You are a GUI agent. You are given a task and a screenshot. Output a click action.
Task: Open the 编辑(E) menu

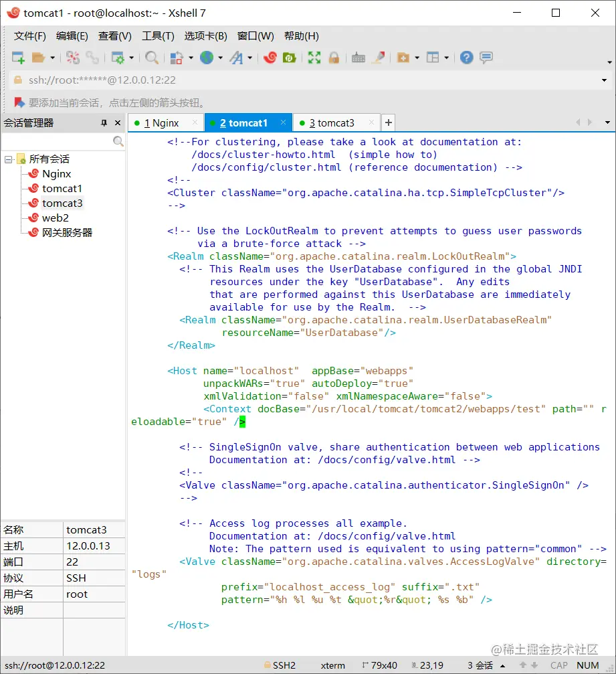coord(72,36)
